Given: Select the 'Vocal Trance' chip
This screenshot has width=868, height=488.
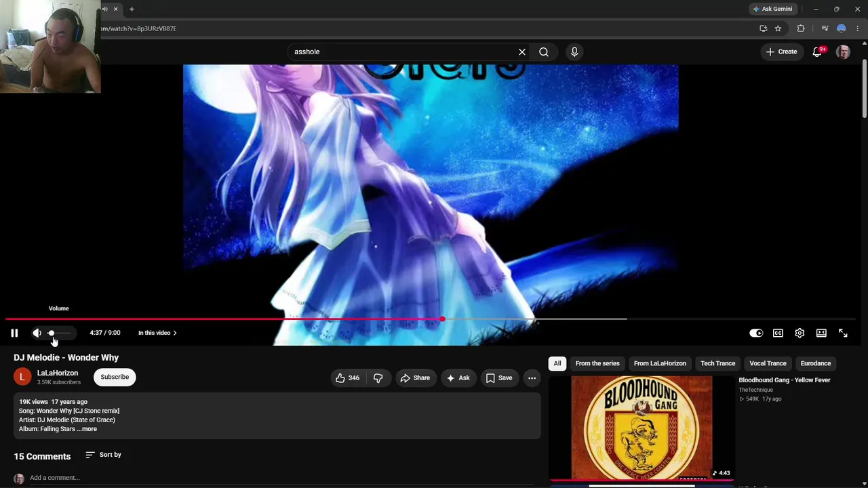Looking at the screenshot, I should (768, 363).
